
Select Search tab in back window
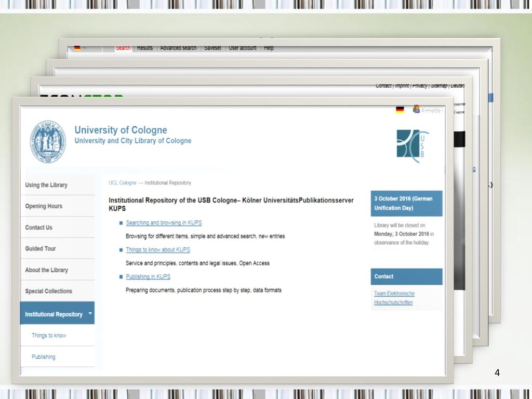tap(123, 48)
